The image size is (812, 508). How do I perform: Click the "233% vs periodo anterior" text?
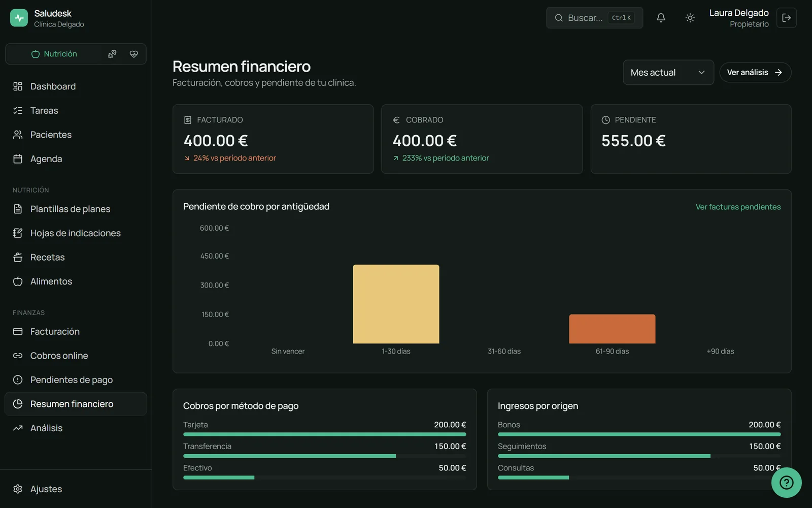(446, 158)
